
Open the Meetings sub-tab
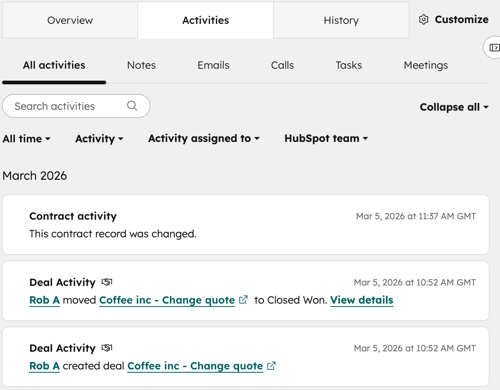click(426, 65)
